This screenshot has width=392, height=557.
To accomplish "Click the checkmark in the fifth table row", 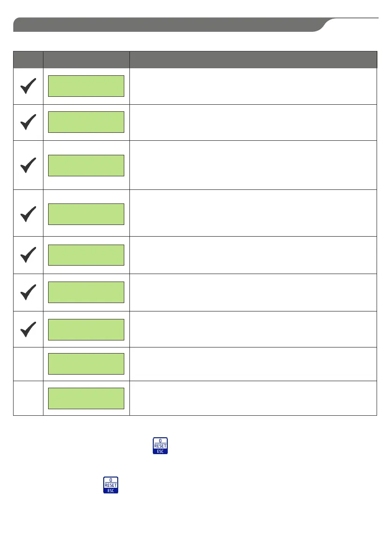I will point(29,255).
